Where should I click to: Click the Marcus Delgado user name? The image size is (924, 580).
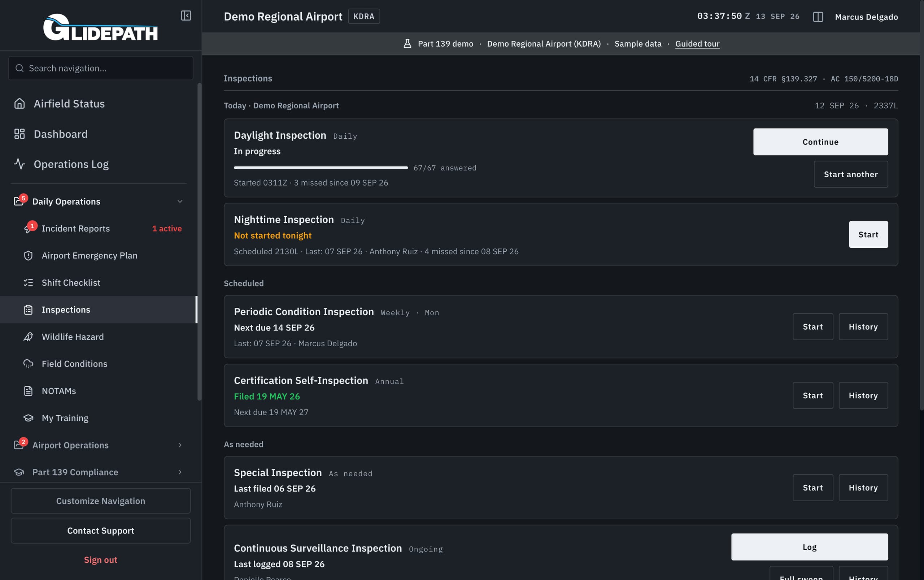point(867,17)
